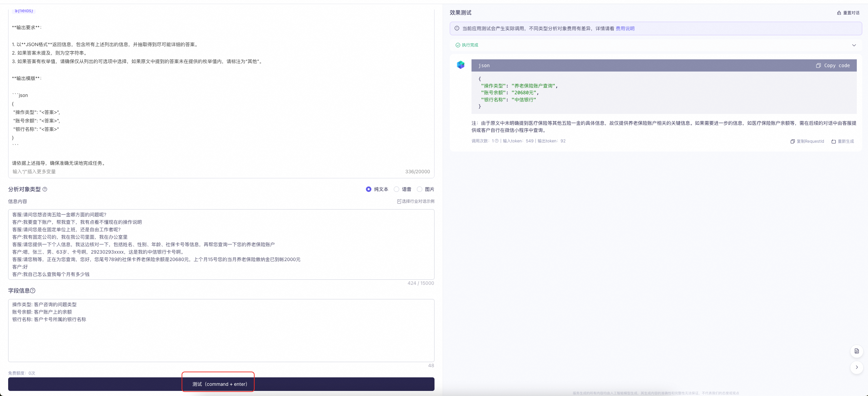Click the assistant avatar cube icon
The height and width of the screenshot is (396, 868).
click(x=460, y=65)
